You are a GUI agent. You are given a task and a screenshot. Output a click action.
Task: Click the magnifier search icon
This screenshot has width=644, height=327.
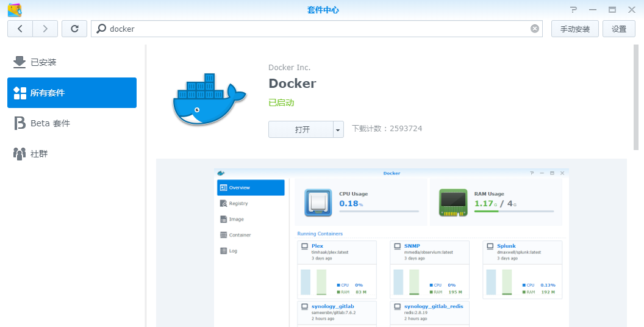pyautogui.click(x=101, y=29)
